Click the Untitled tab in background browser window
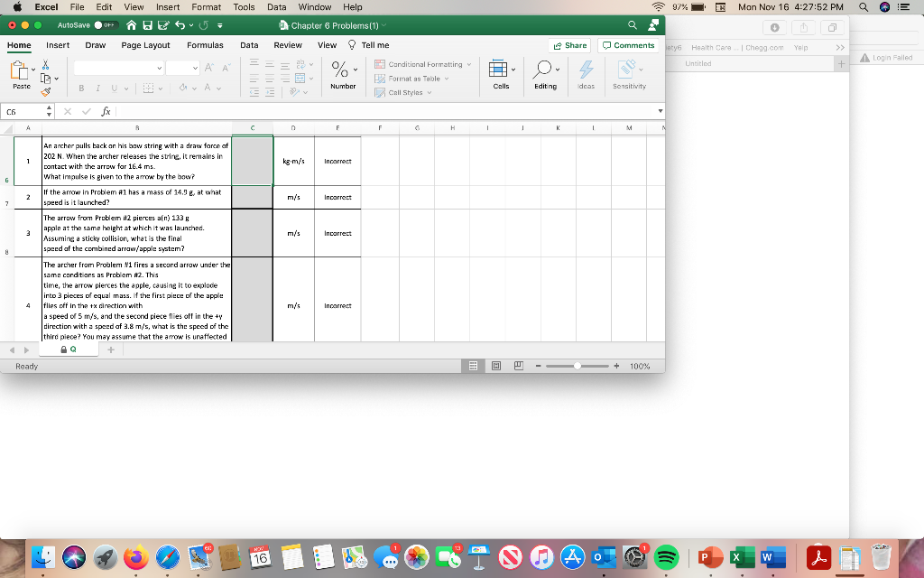The width and height of the screenshot is (924, 578). point(698,64)
